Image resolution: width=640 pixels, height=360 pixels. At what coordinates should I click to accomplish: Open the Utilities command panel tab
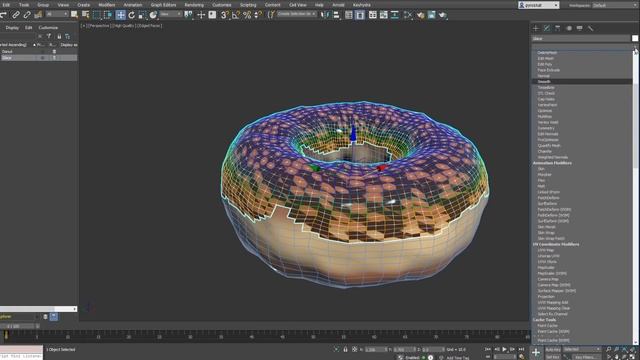click(590, 28)
